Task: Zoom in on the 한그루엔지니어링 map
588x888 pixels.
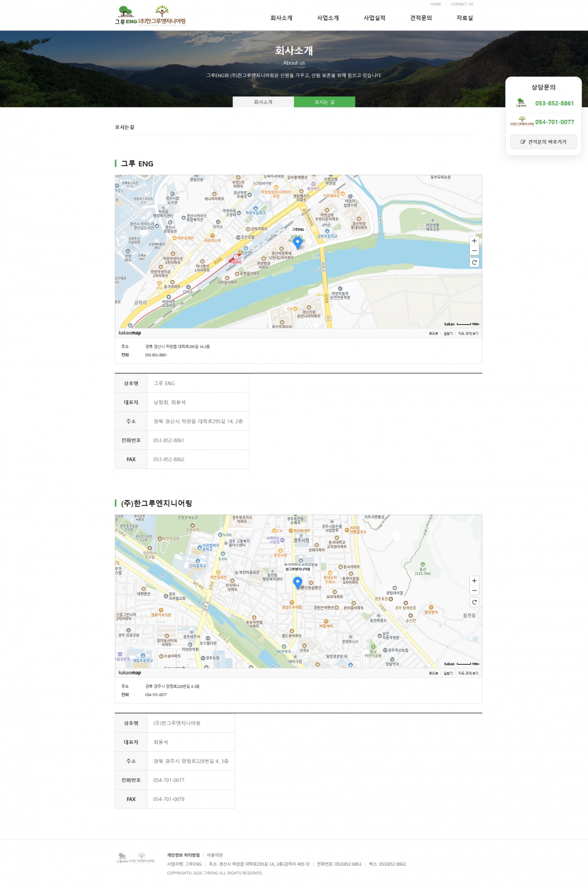Action: pos(474,581)
